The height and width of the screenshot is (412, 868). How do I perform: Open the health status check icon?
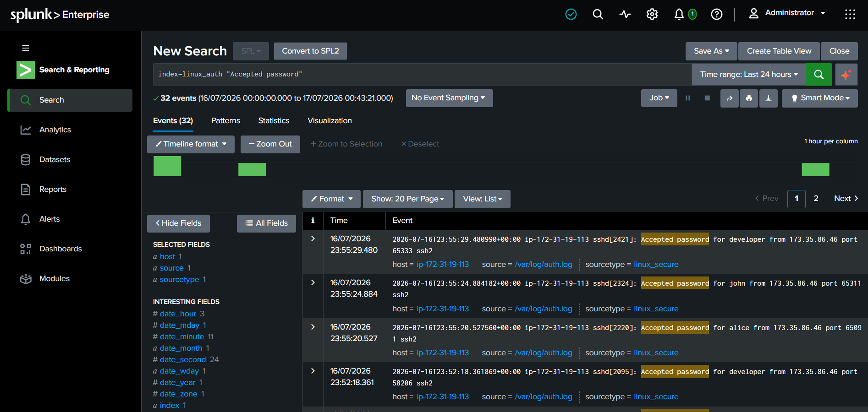[571, 15]
